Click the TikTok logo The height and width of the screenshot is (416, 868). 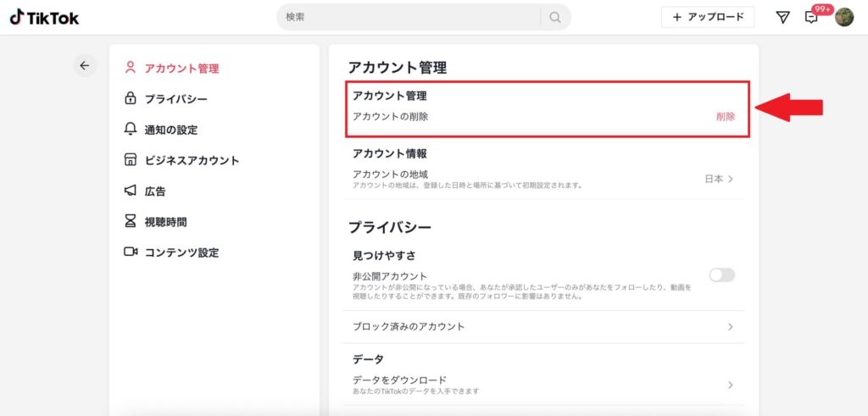pos(44,17)
